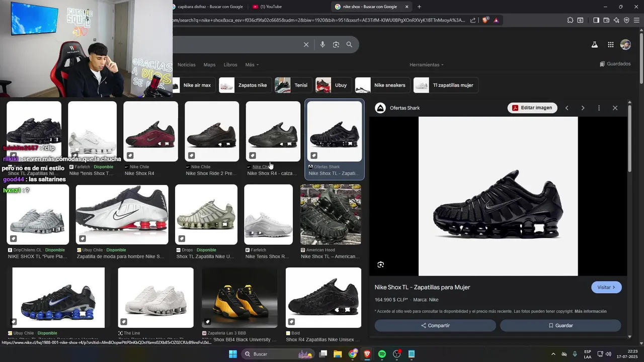Open the browser extensions puzzle icon
Image resolution: width=644 pixels, height=362 pixels.
570,20
